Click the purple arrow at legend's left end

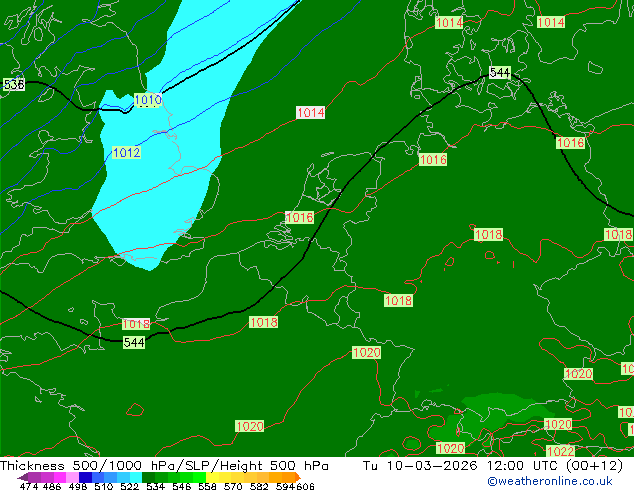click(22, 477)
